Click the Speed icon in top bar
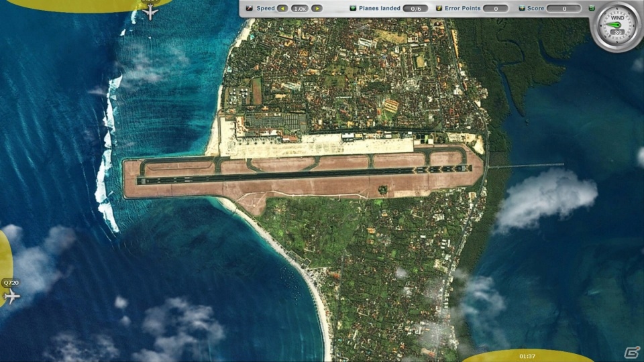This screenshot has width=644, height=362. coord(250,8)
